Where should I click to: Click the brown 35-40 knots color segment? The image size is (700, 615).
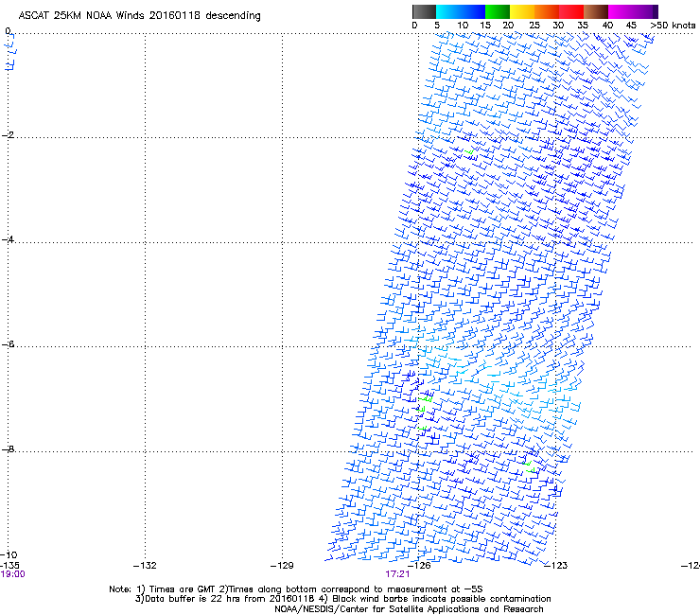(596, 11)
